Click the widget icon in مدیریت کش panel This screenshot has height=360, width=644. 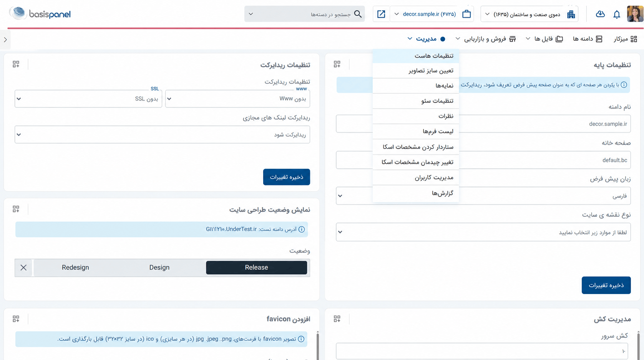coord(337,319)
